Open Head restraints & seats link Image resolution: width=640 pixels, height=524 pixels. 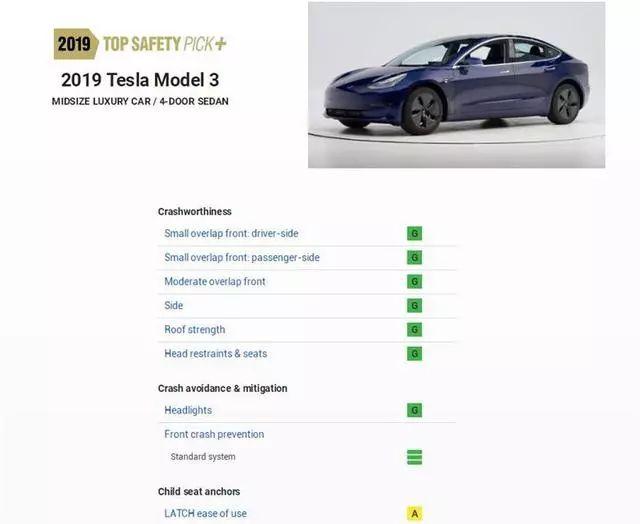click(x=216, y=354)
